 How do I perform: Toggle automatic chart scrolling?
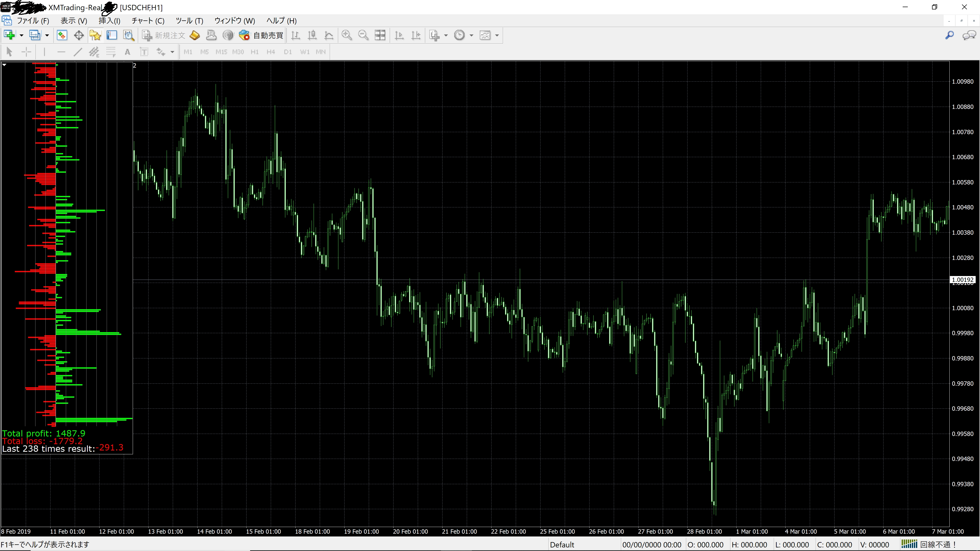pos(399,35)
